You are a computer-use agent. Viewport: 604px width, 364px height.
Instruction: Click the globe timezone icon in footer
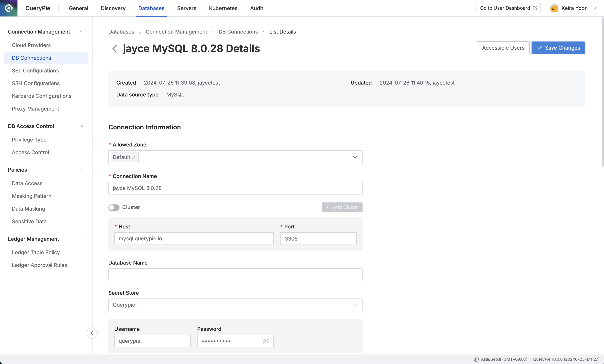click(x=476, y=359)
